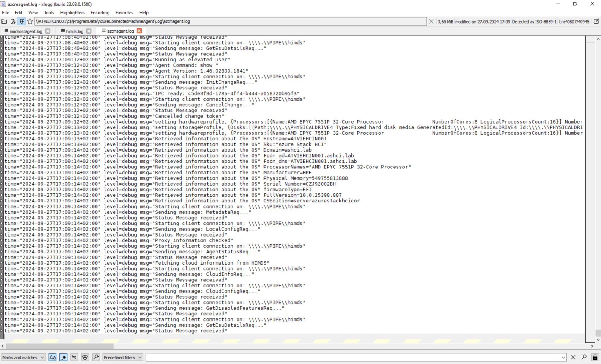601x364 pixels.
Task: Close the mochostagent.log tab
Action: [48, 31]
